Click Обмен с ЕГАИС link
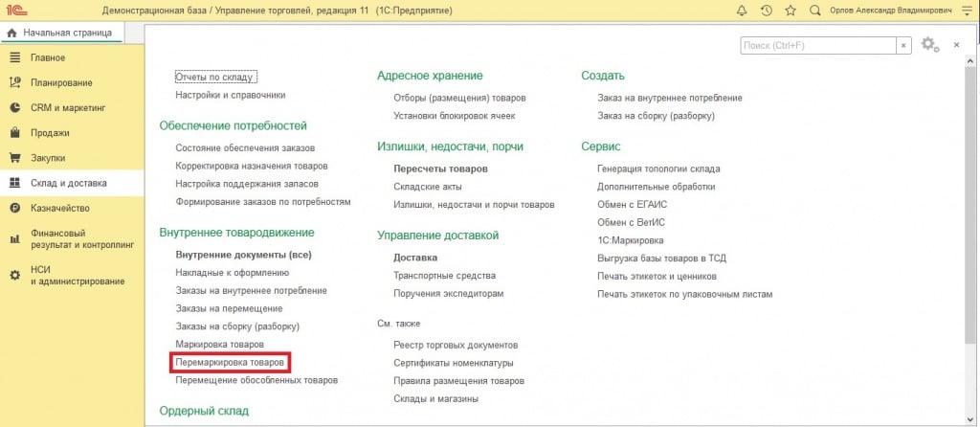 pyautogui.click(x=635, y=205)
